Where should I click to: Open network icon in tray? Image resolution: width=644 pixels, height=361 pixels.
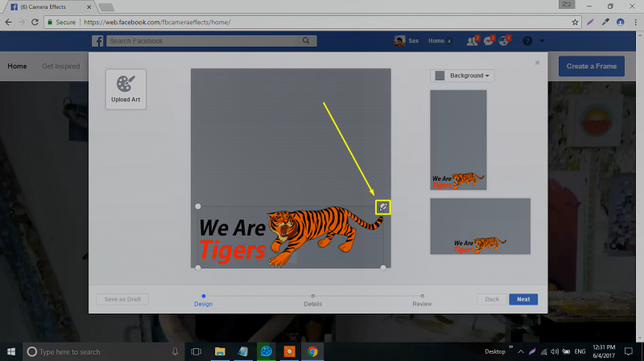coord(544,351)
